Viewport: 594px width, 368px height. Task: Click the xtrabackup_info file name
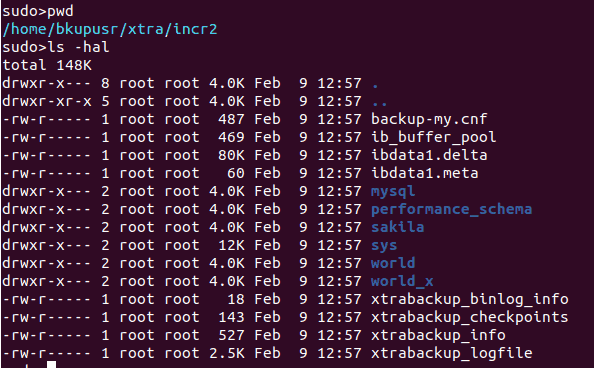click(x=438, y=335)
